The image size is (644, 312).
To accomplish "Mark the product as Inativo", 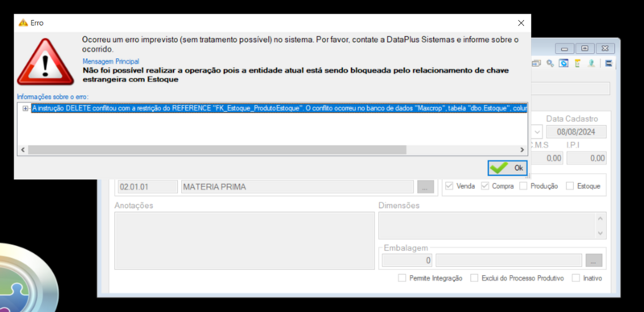I will [576, 278].
